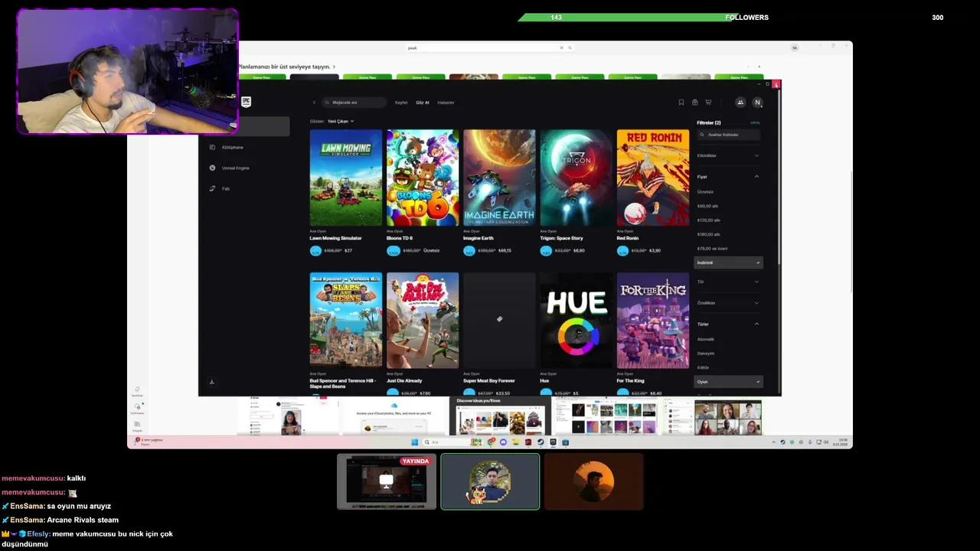Clear the 'peak' search with X icon

point(561,47)
